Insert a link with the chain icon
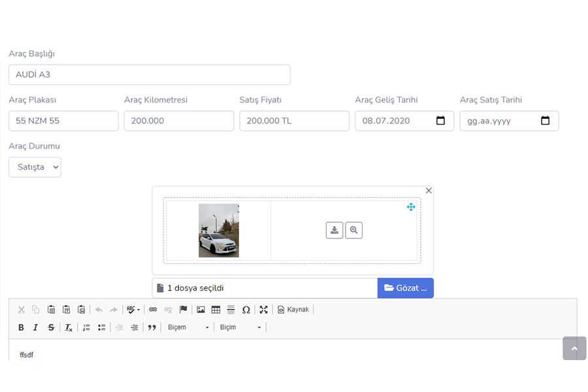Viewport: 588px width, 392px height. [x=153, y=310]
